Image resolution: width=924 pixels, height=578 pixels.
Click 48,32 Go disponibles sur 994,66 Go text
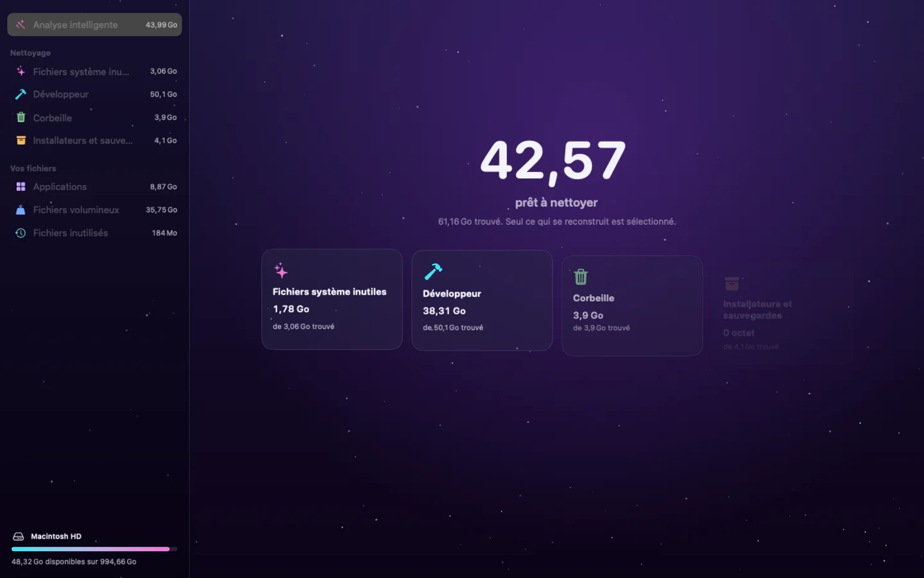click(x=74, y=561)
